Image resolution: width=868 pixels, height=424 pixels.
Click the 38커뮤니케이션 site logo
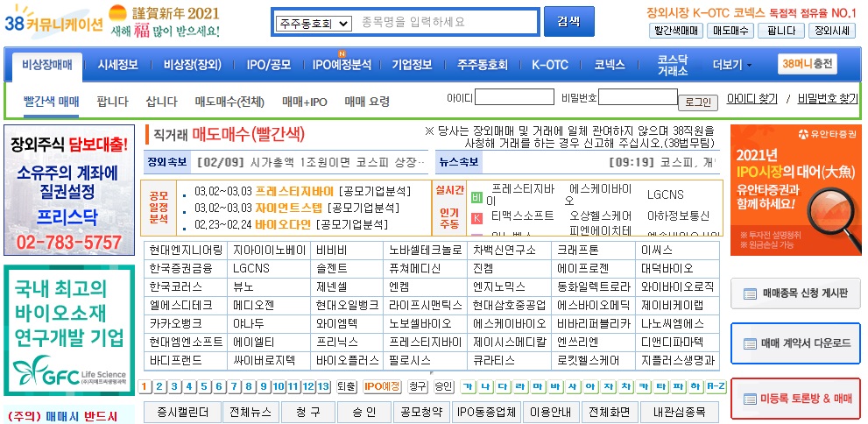(53, 22)
